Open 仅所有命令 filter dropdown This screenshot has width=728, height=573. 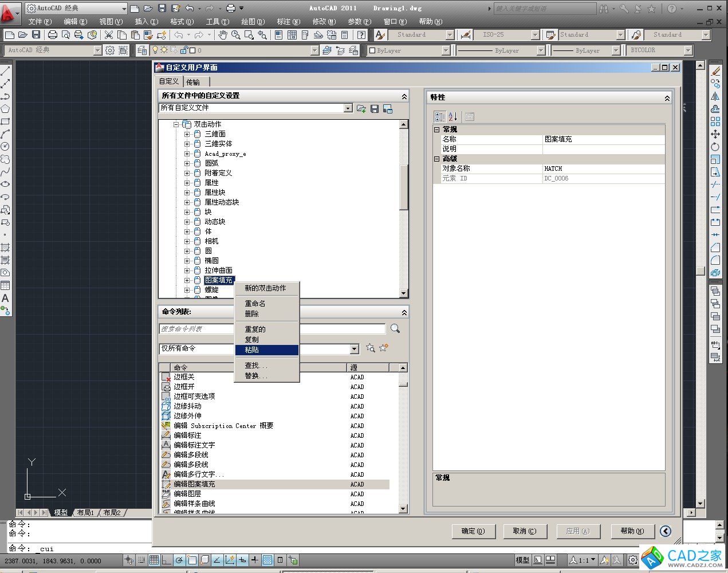pos(354,348)
